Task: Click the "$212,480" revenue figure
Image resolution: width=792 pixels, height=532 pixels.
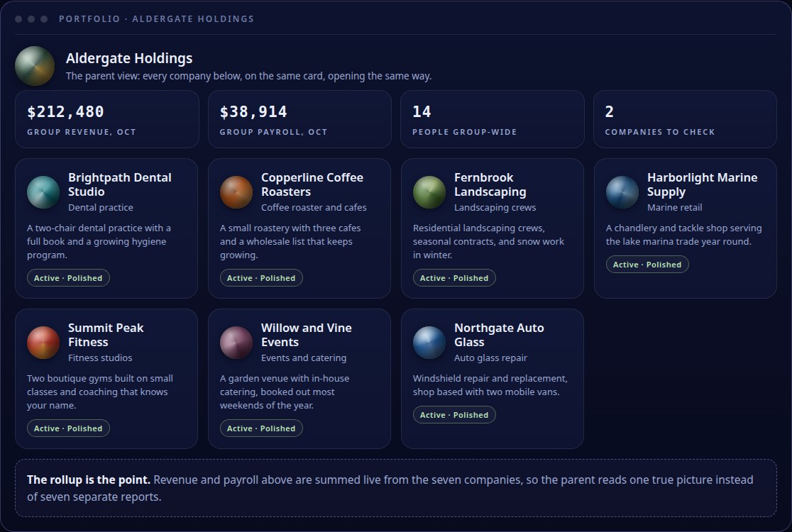Action: [66, 111]
